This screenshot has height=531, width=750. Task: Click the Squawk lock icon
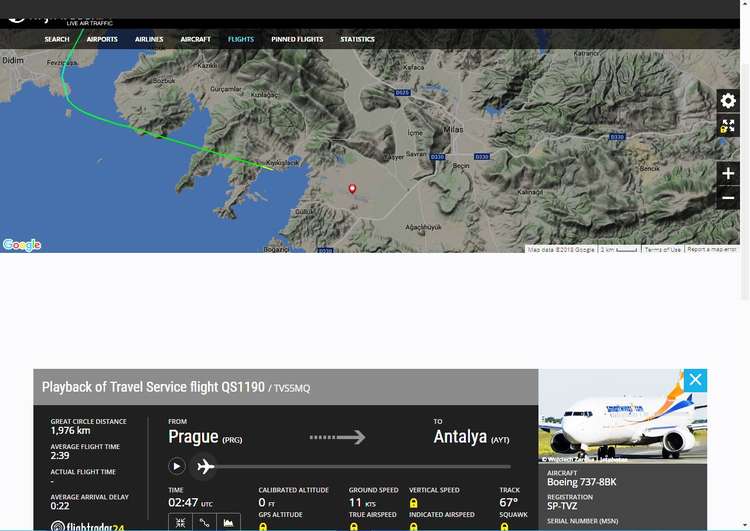[504, 527]
